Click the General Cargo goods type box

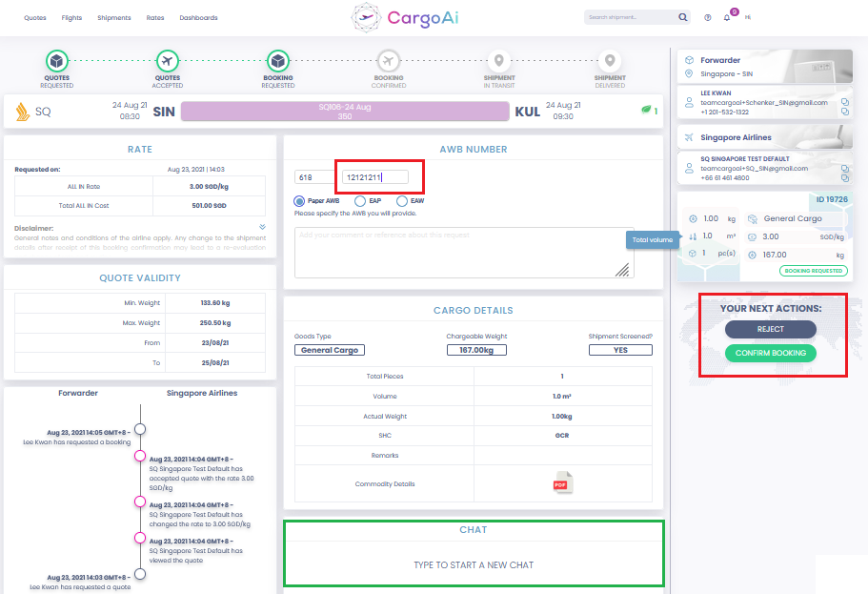click(330, 350)
